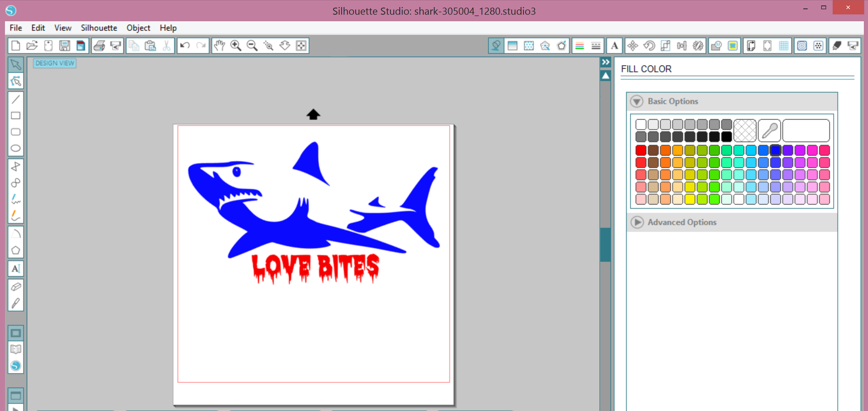Open the Grid settings icon
The width and height of the screenshot is (868, 411).
click(784, 45)
